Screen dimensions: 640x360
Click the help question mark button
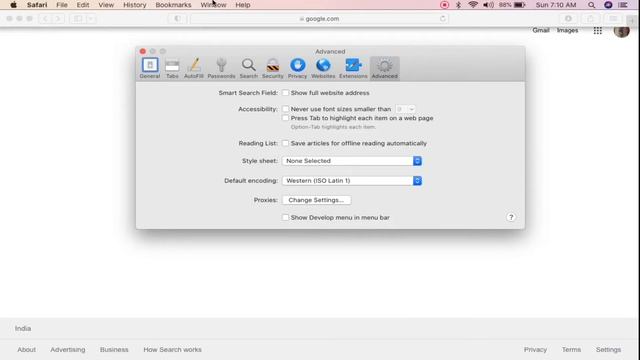click(x=511, y=217)
